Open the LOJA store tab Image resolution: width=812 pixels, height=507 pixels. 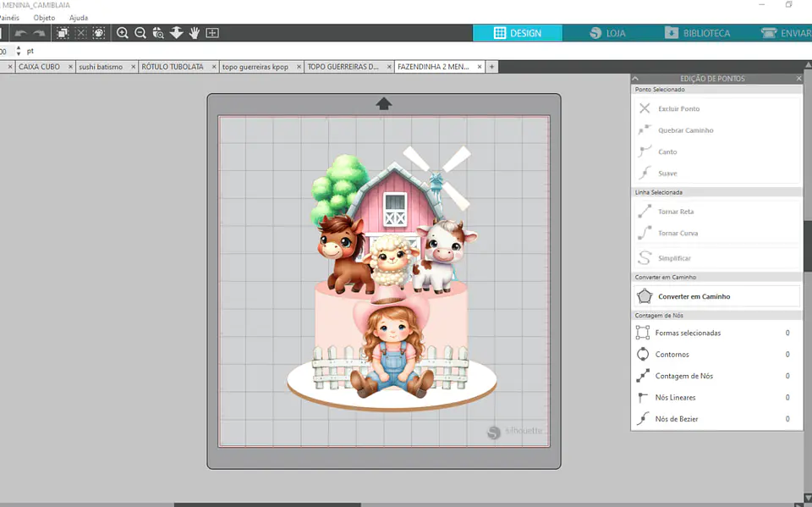pos(607,33)
